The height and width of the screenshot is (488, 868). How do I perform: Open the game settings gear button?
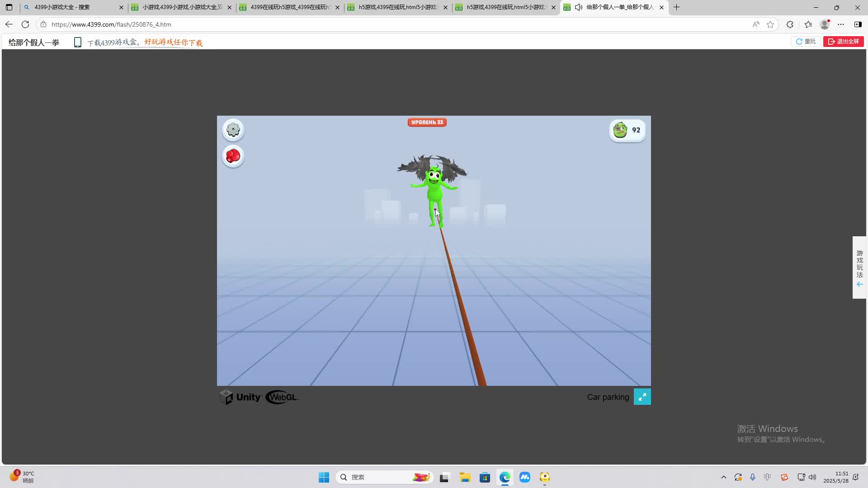pos(233,130)
